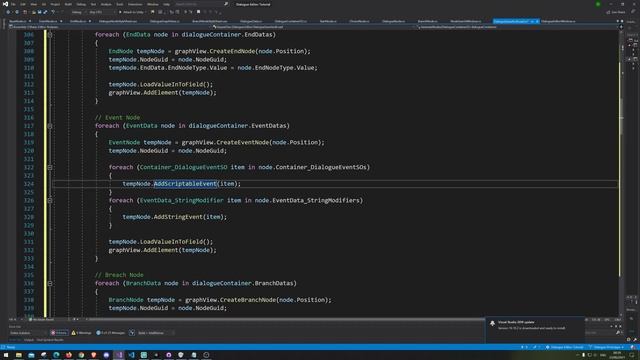Open Firefox from the taskbar
The image size is (640, 360).
pyautogui.click(x=69, y=355)
